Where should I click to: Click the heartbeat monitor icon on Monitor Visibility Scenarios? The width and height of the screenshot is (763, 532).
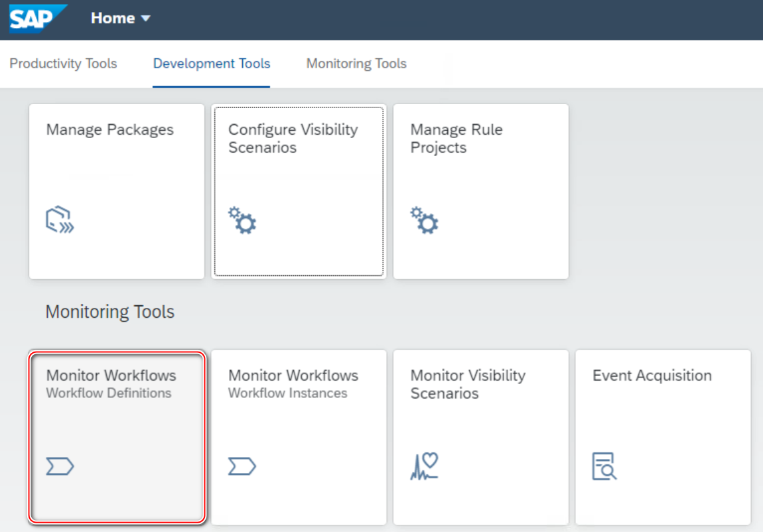[x=425, y=466]
